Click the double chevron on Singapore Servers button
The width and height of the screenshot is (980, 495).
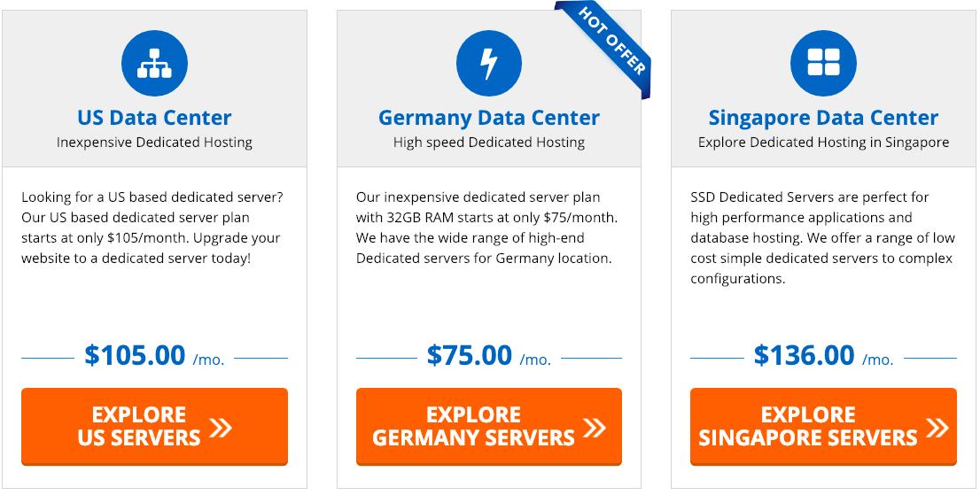(x=937, y=429)
